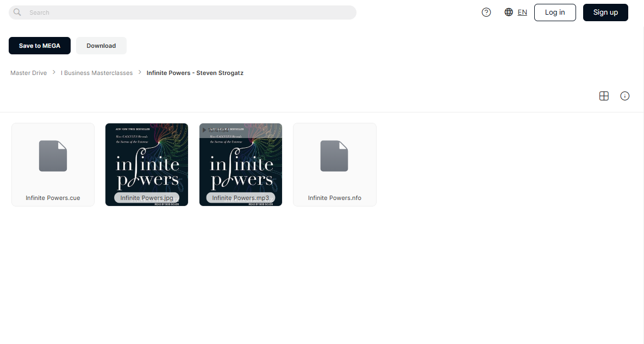Click the Download button
644x344 pixels.
(101, 46)
